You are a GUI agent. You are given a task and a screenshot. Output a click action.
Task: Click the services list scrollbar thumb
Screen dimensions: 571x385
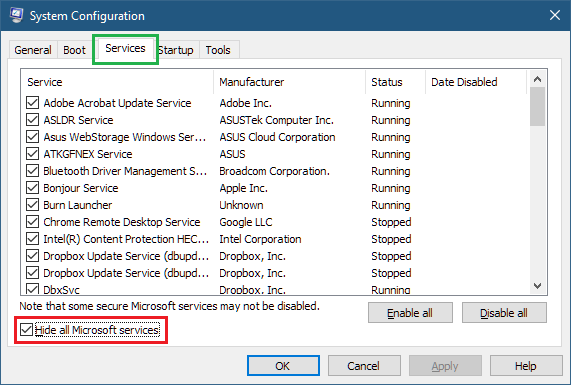point(537,106)
